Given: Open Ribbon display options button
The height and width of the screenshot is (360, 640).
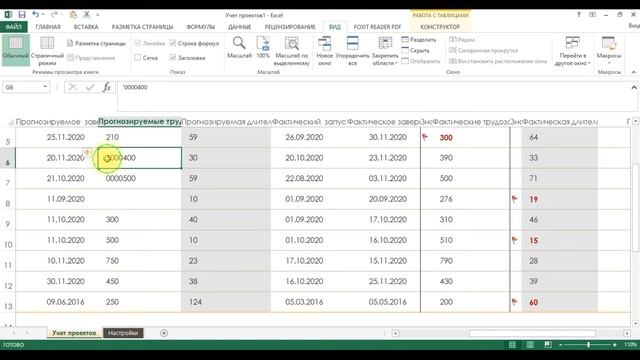Looking at the screenshot, I should pyautogui.click(x=592, y=15).
